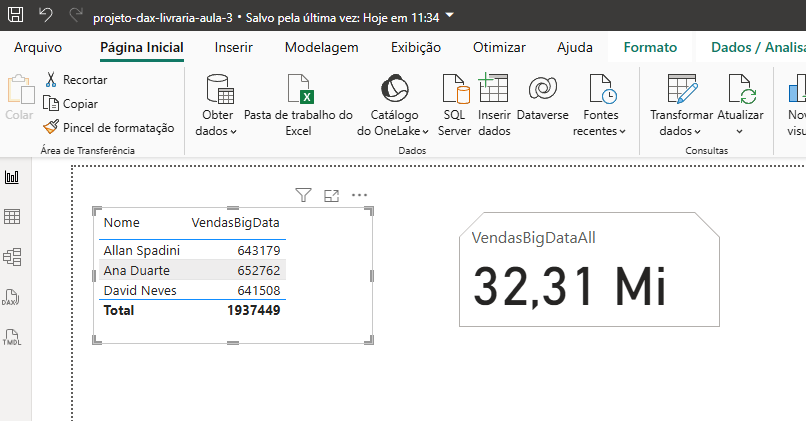Image resolution: width=806 pixels, height=421 pixels.
Task: Click Inserir dados table icon
Action: click(x=494, y=88)
